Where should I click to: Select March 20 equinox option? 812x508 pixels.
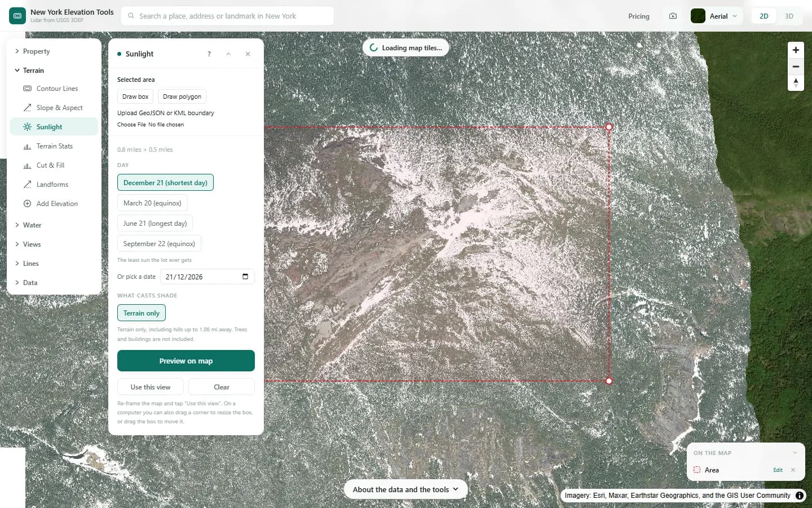pyautogui.click(x=152, y=203)
